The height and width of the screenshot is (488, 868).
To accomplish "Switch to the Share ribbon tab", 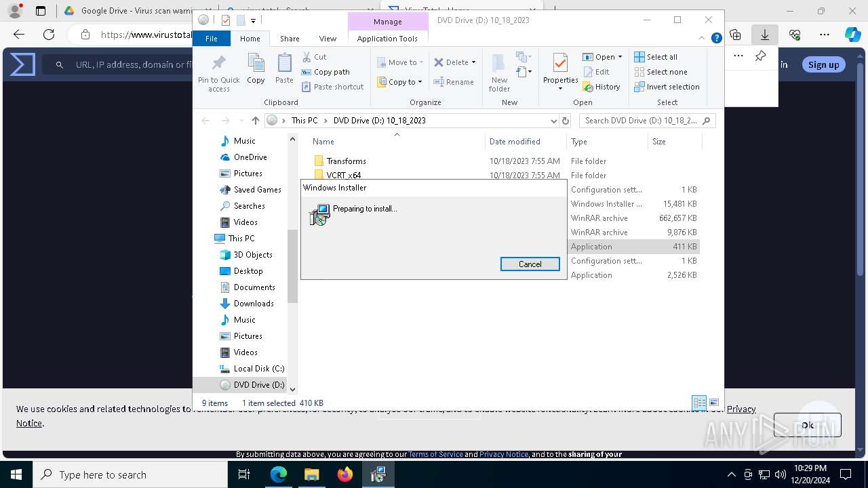I will (290, 39).
